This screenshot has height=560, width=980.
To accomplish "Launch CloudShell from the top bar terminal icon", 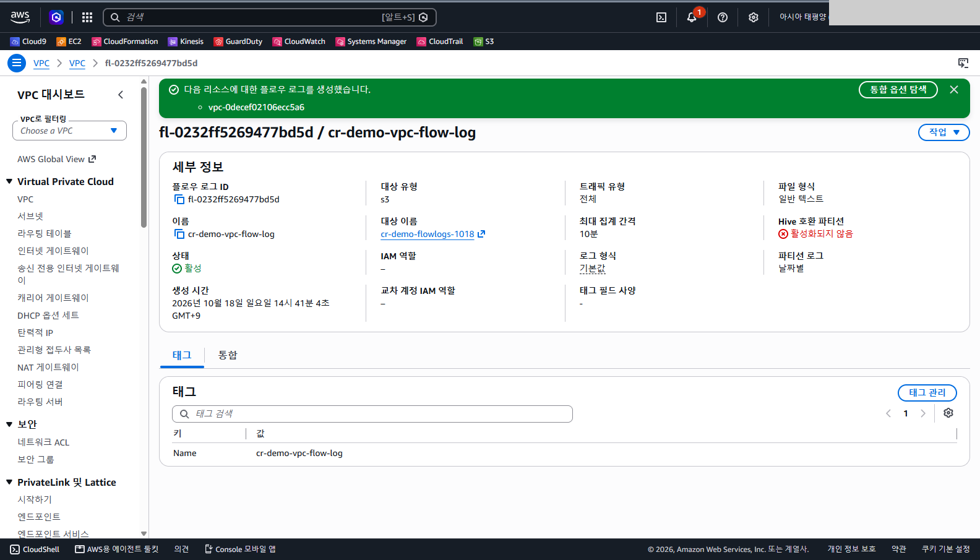I will tap(661, 17).
